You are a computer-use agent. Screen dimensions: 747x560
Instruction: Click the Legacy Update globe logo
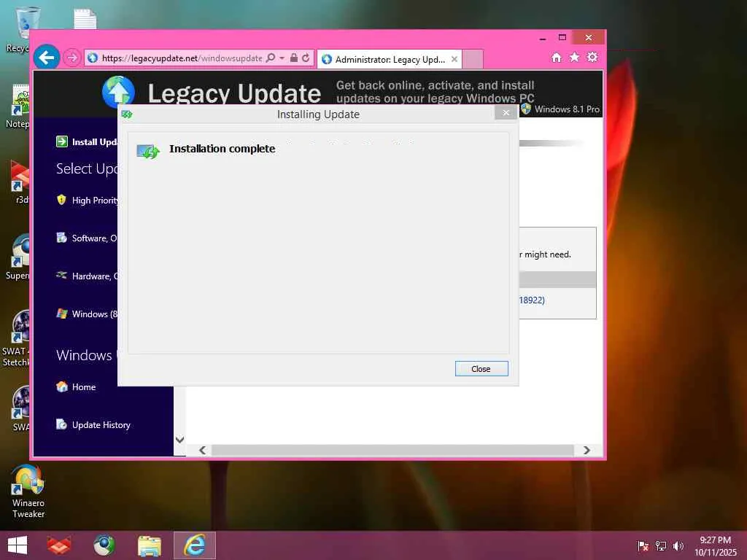pyautogui.click(x=118, y=91)
